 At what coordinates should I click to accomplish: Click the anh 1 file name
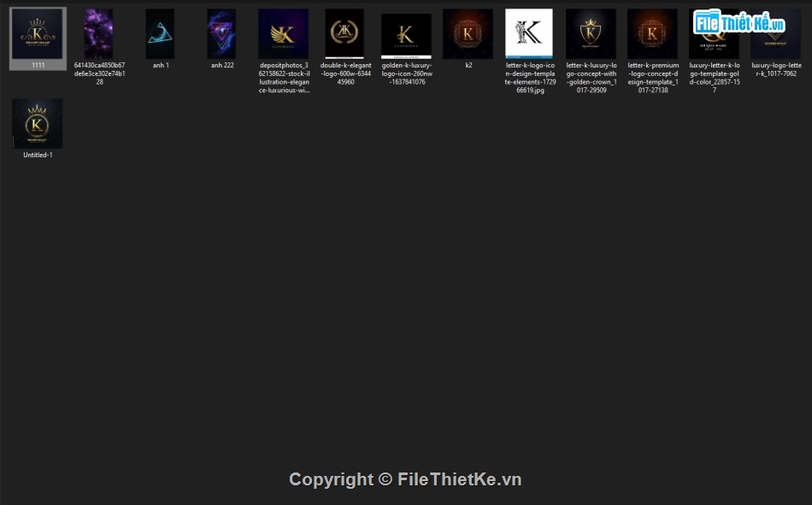coord(161,65)
